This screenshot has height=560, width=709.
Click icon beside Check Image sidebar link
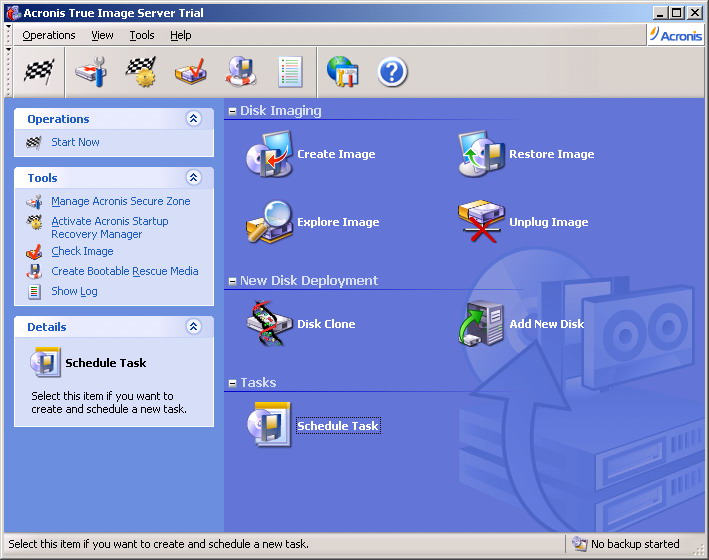(34, 252)
